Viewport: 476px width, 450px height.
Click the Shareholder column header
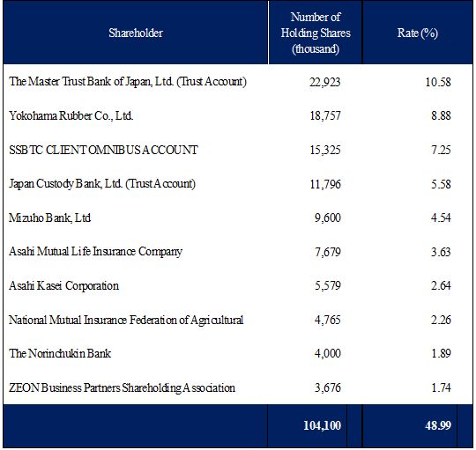tap(136, 33)
